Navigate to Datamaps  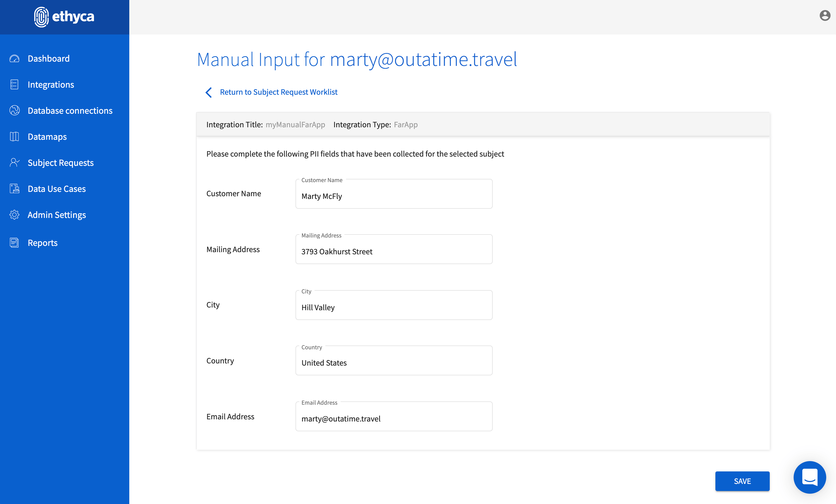[x=47, y=137]
